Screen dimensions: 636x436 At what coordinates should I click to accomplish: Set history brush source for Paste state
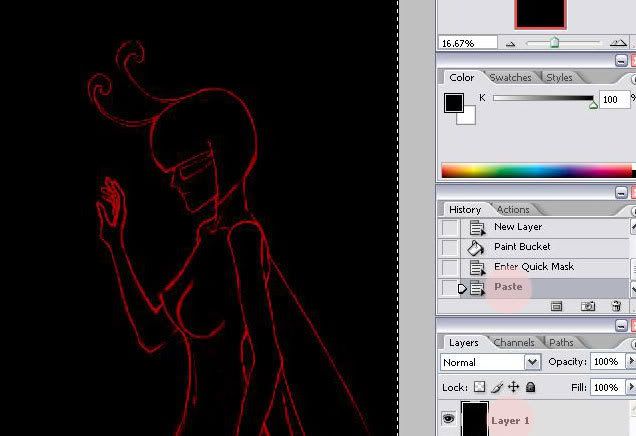pyautogui.click(x=450, y=288)
